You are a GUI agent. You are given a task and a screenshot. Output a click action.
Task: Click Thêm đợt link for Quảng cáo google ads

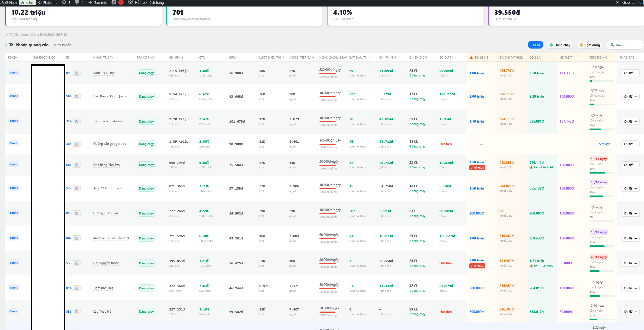point(602,144)
